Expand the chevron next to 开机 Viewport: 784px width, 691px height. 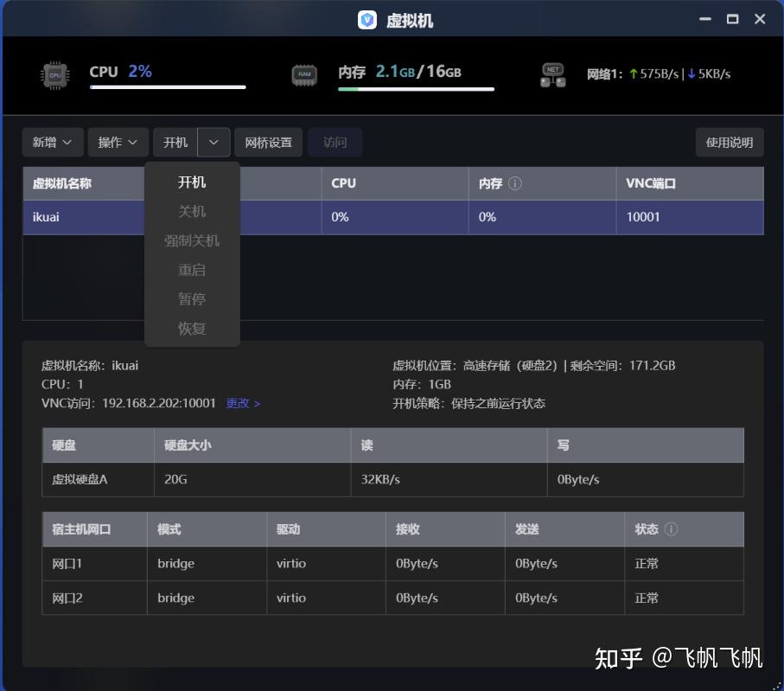214,142
